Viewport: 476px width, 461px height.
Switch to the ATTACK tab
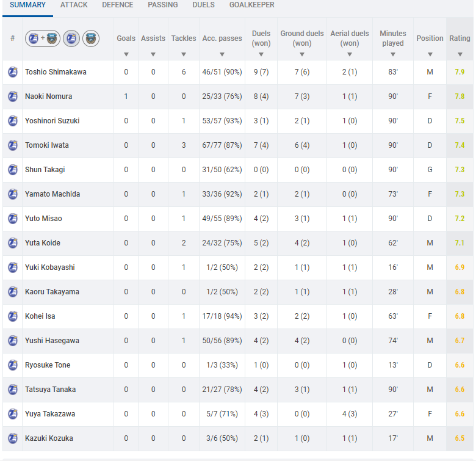pos(74,5)
